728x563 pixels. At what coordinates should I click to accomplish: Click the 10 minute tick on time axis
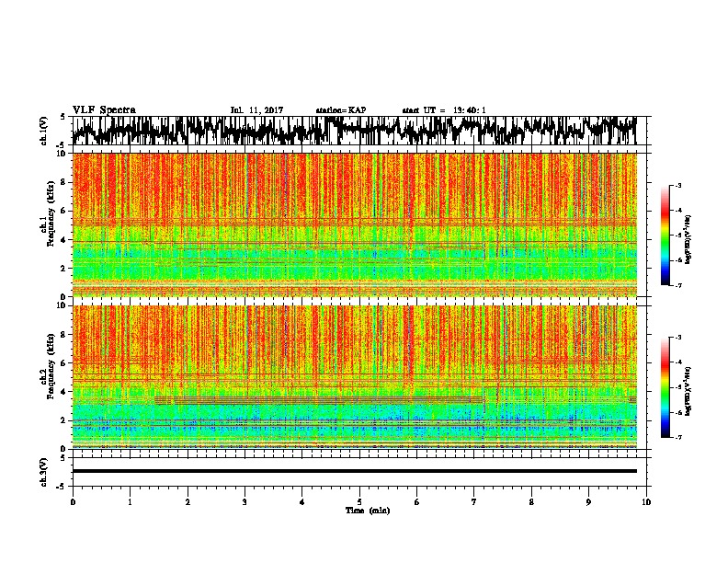[x=646, y=502]
